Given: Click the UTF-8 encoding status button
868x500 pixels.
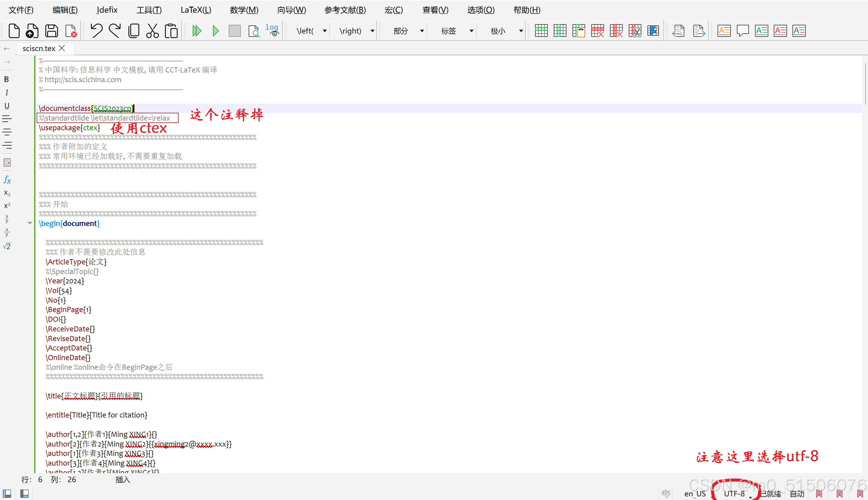Looking at the screenshot, I should (734, 493).
